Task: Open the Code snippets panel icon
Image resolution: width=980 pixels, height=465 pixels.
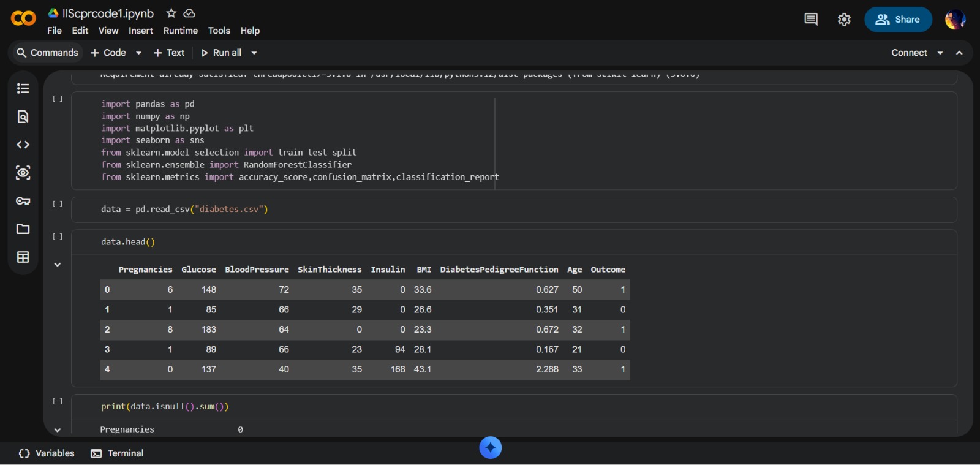Action: click(x=23, y=145)
